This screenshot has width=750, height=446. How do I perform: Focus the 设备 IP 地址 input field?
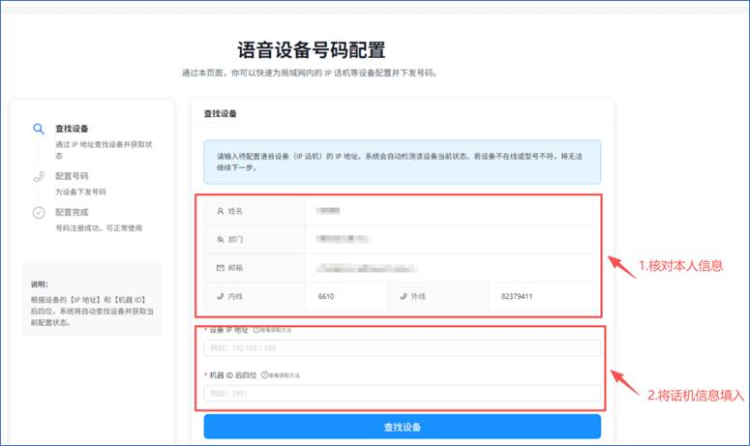click(402, 348)
